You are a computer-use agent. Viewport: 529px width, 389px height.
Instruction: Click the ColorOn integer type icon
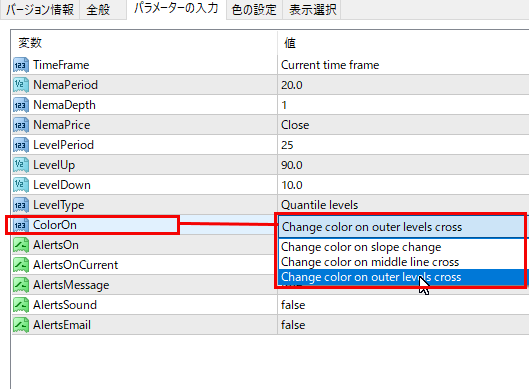[x=21, y=225]
